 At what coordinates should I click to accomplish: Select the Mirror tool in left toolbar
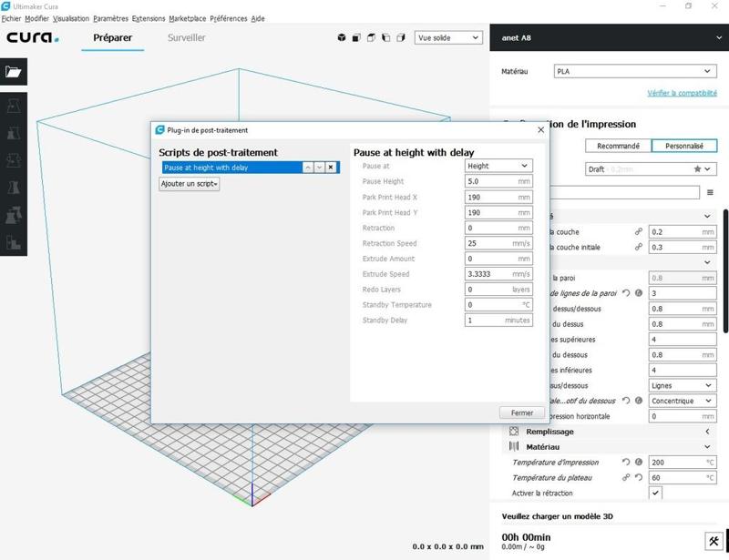click(14, 188)
